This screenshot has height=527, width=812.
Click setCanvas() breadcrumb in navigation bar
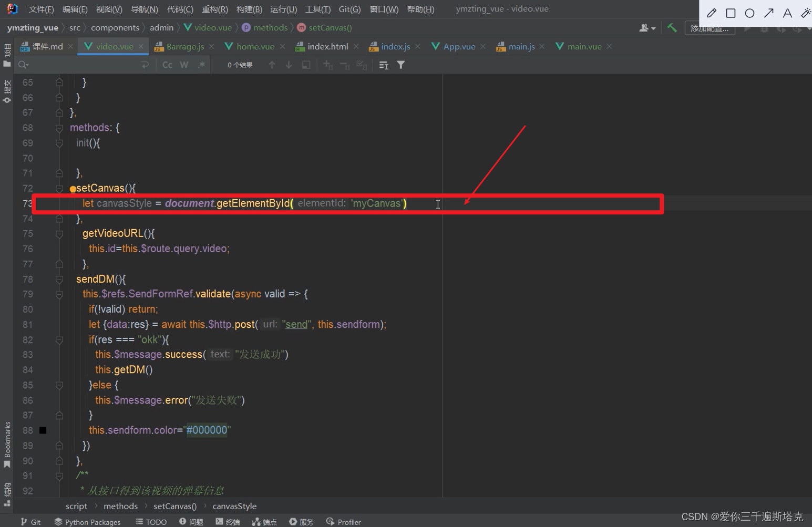(324, 27)
